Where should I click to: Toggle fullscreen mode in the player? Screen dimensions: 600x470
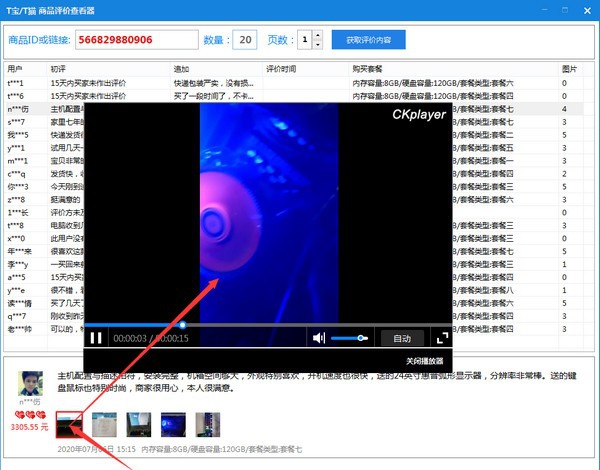[442, 338]
